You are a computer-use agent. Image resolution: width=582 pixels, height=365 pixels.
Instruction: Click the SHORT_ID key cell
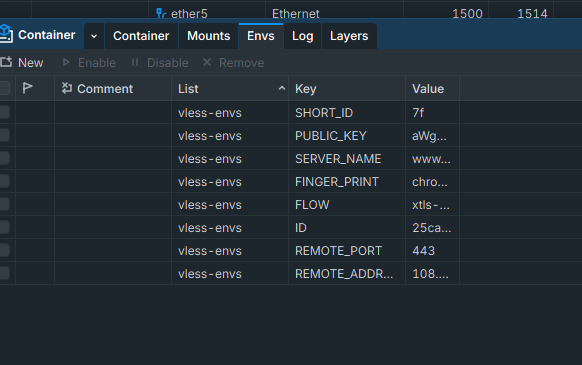[x=347, y=113]
